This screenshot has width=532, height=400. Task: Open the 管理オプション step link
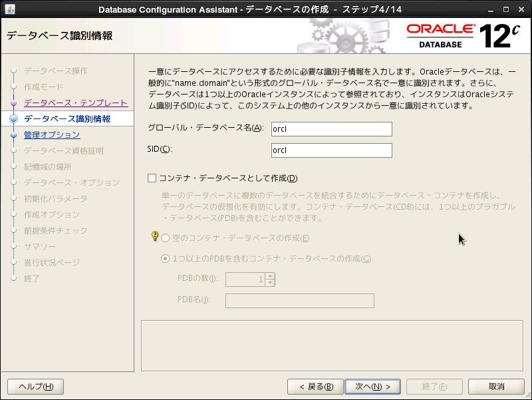pos(52,135)
